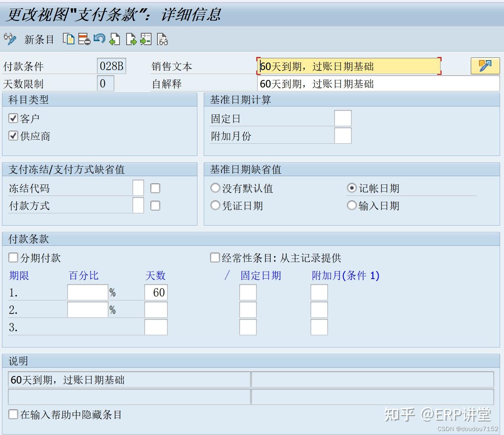504x435 pixels.
Task: Click the delete entry icon in toolbar
Action: [x=84, y=39]
